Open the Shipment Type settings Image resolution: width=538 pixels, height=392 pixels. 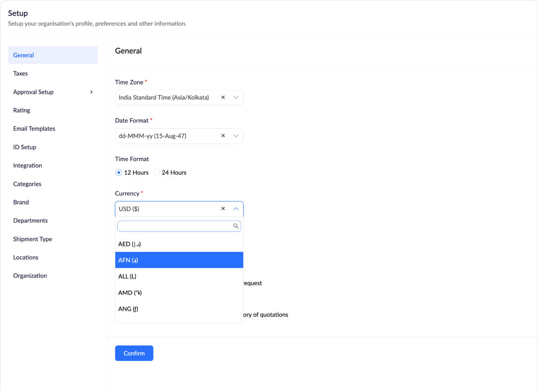[x=33, y=239]
